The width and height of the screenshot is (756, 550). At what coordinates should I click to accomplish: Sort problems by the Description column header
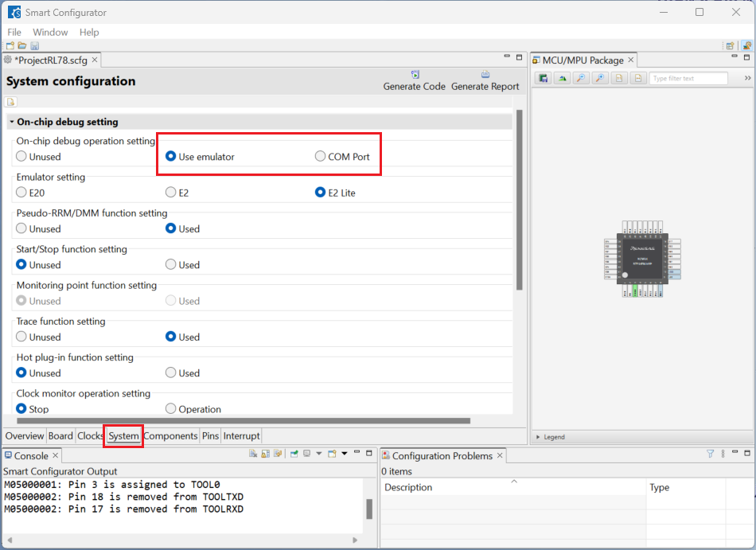513,487
